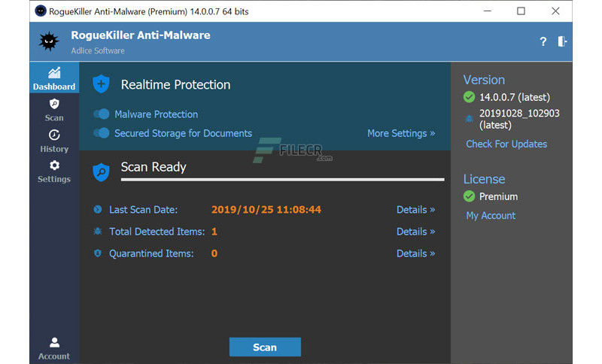This screenshot has height=364, width=602.
Task: Maximize the RogueKiller window
Action: (x=521, y=11)
